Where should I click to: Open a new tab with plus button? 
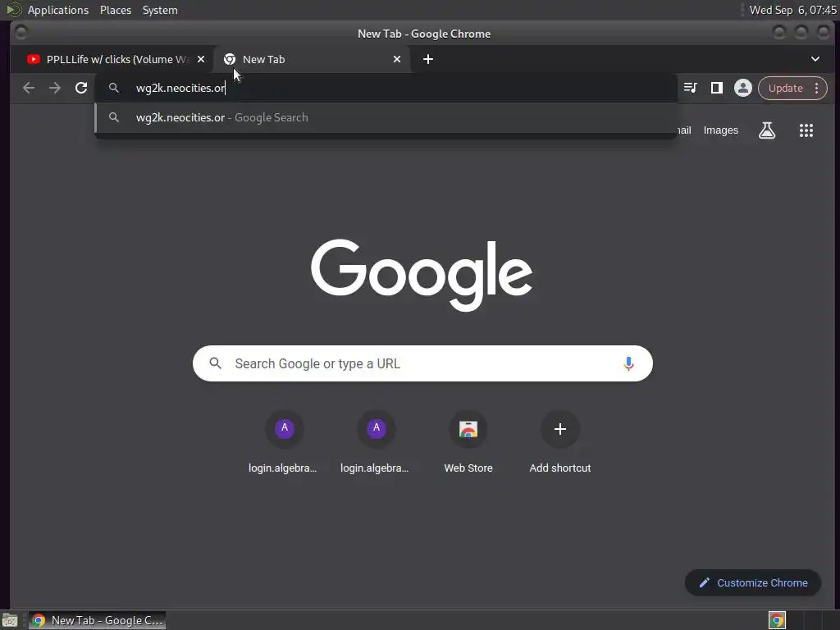[428, 59]
